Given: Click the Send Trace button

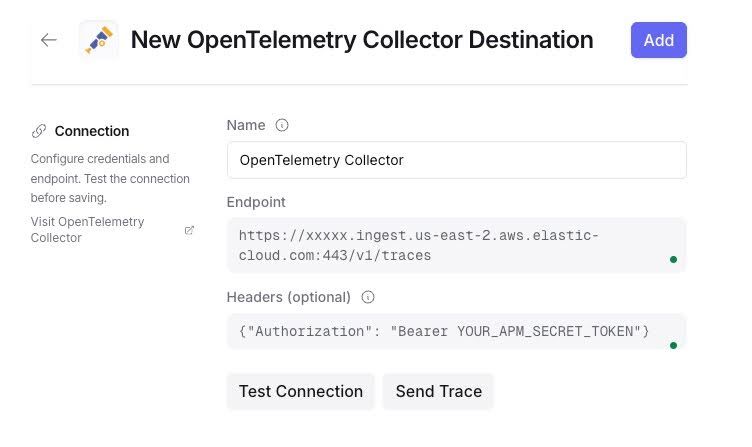Looking at the screenshot, I should [438, 391].
